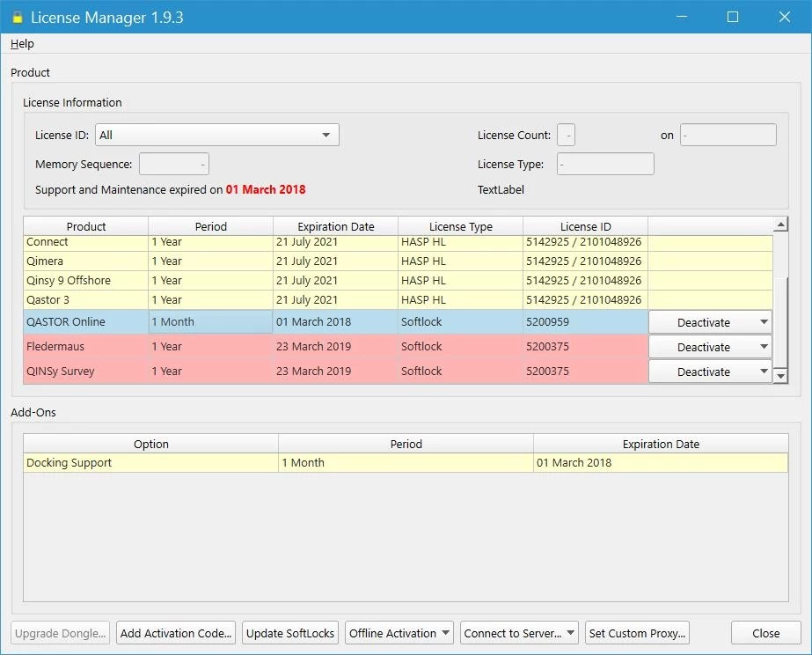Click the Add Activation Code button
Viewport: 812px width, 655px height.
176,633
